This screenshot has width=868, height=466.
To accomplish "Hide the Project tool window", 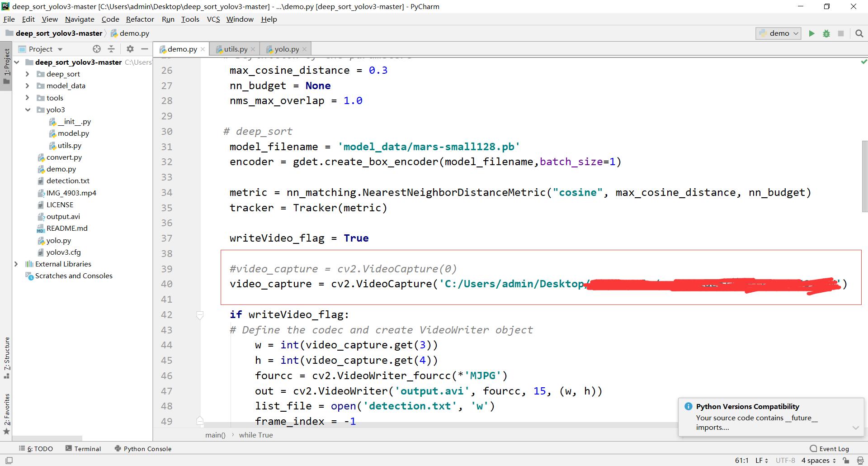I will [145, 49].
